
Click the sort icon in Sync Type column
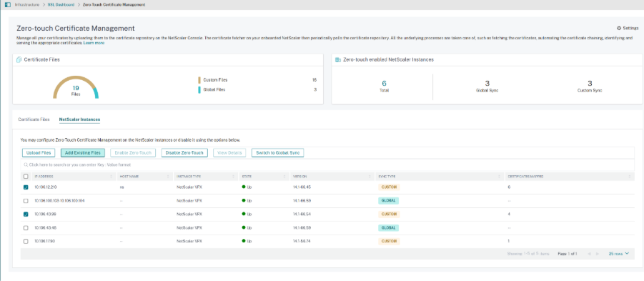pos(500,176)
